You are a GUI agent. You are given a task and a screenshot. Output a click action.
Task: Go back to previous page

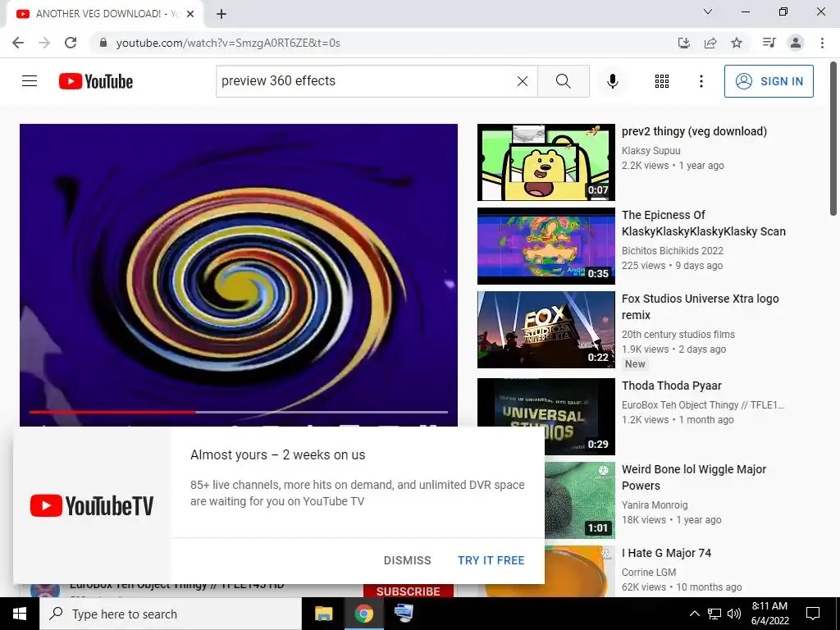click(18, 43)
